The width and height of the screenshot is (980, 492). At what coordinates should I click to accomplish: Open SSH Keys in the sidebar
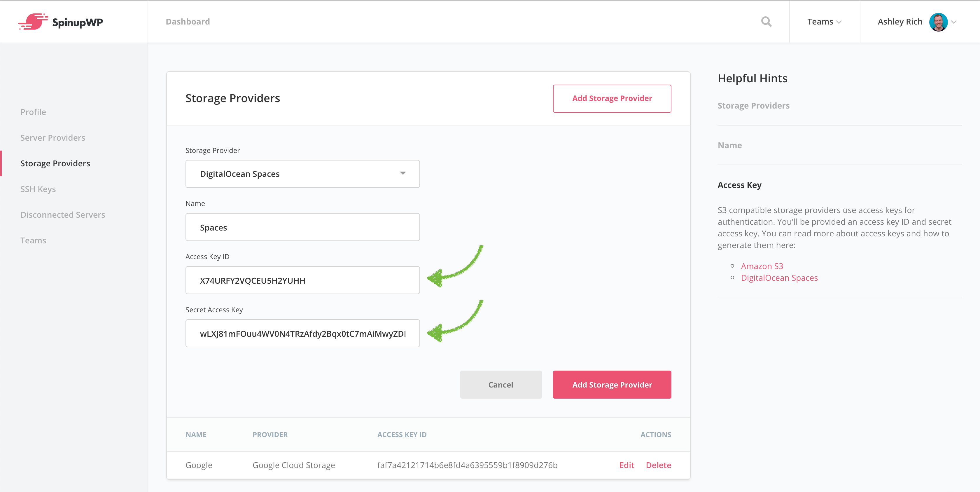click(x=38, y=189)
